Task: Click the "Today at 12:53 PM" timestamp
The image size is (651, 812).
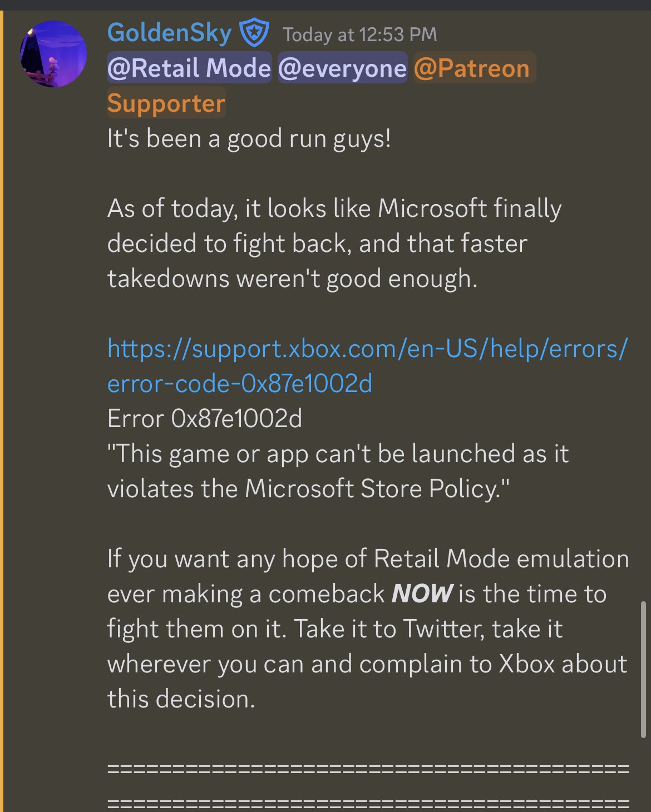Action: (x=359, y=35)
